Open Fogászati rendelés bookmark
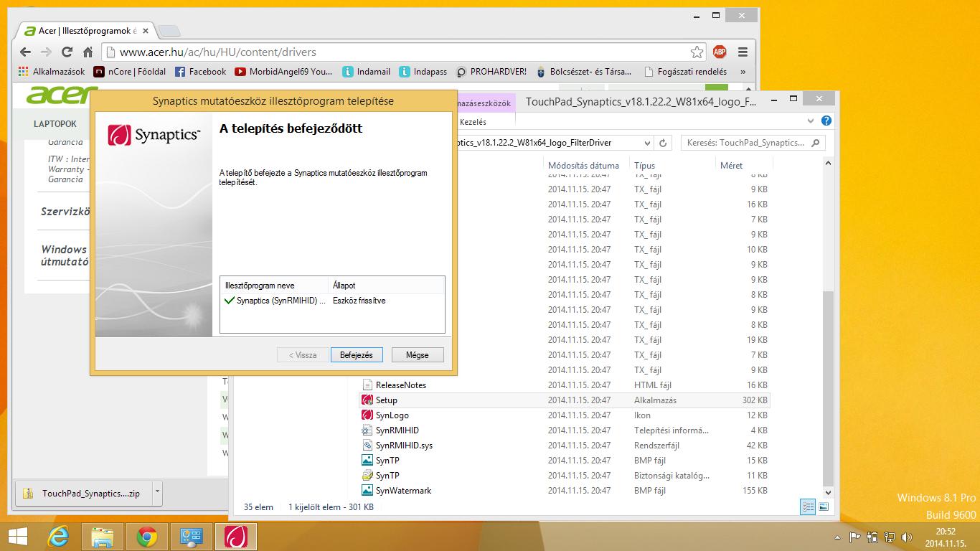This screenshot has height=551, width=980. tap(686, 72)
